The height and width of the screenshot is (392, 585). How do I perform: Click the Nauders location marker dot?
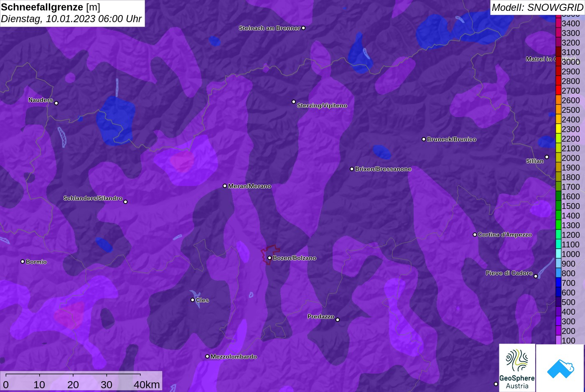coord(56,103)
